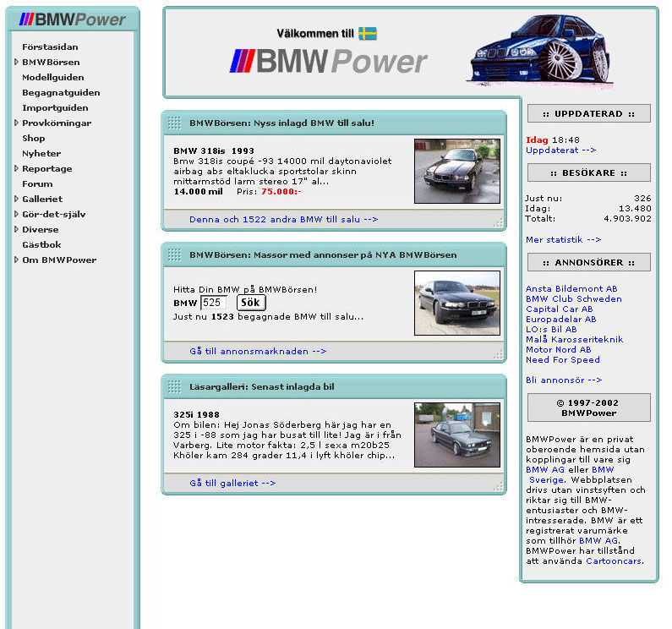The width and height of the screenshot is (672, 629).
Task: Go to the Forum menu item
Action: pos(37,184)
